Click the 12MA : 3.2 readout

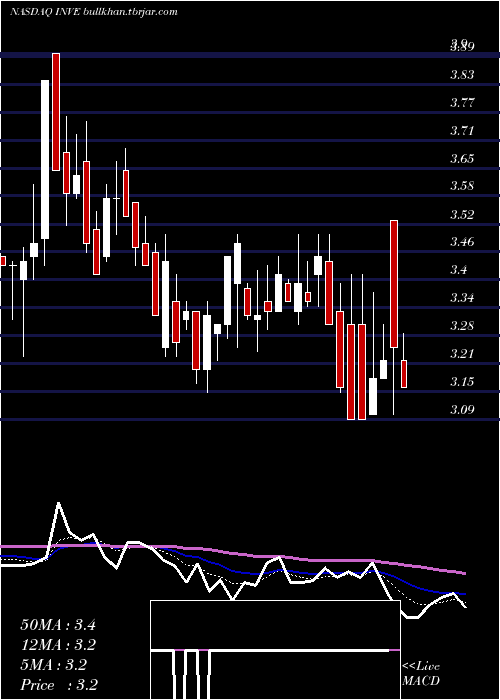pos(58,645)
